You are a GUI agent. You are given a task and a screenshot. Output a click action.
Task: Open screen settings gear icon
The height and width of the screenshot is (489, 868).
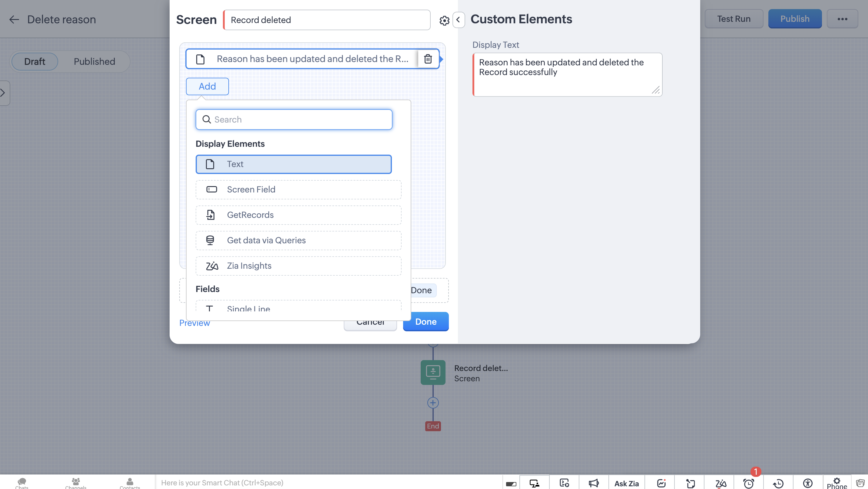point(444,21)
